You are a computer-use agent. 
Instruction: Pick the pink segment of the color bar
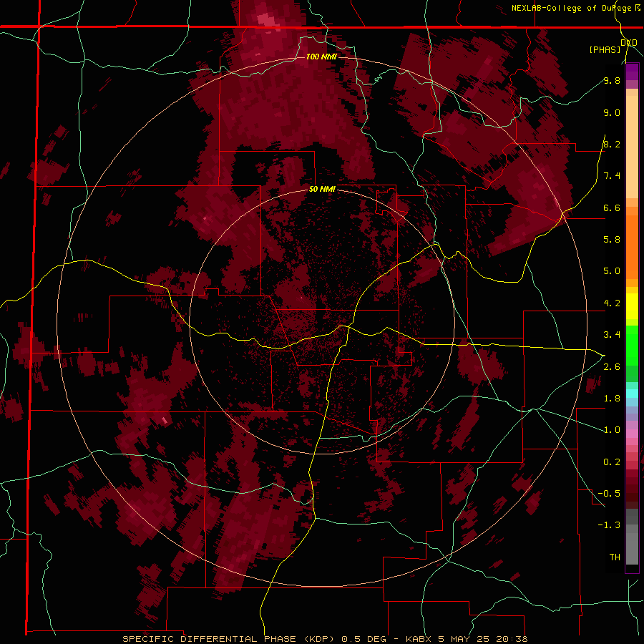click(x=632, y=434)
